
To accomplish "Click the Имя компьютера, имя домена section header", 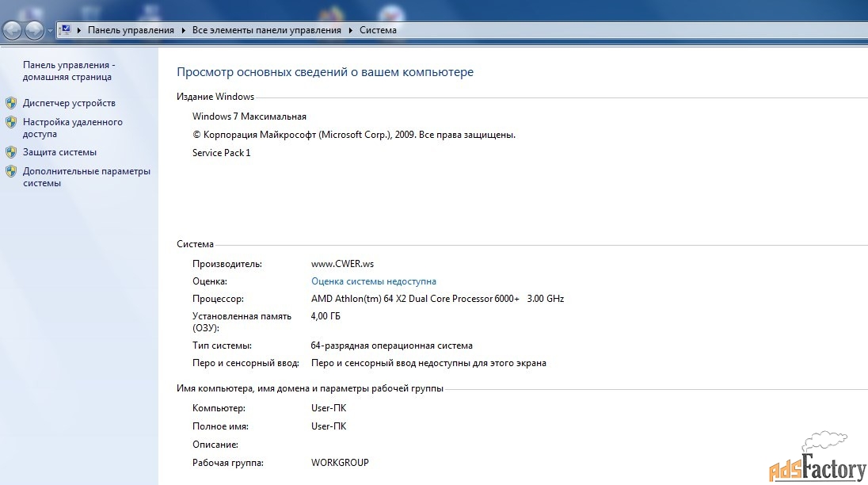I will [310, 388].
